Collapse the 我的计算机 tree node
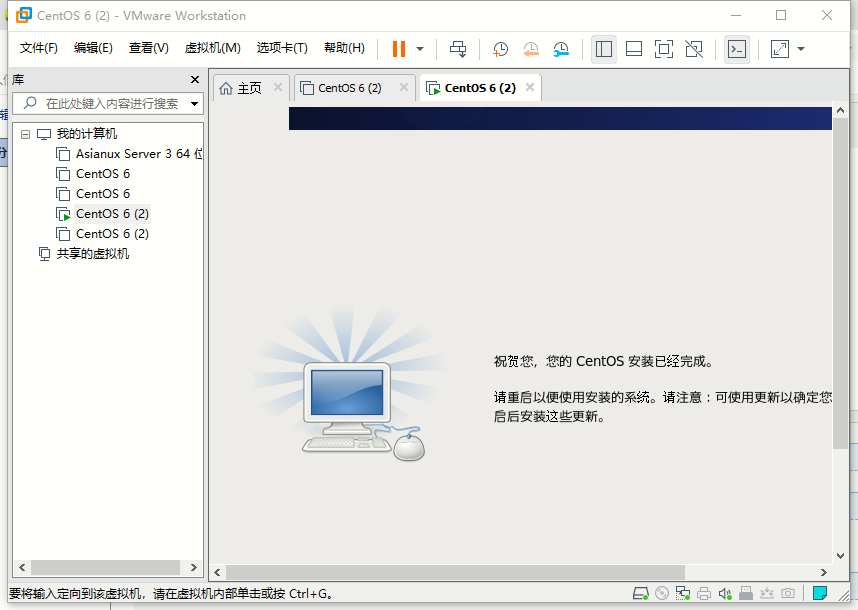The image size is (858, 610). tap(25, 134)
